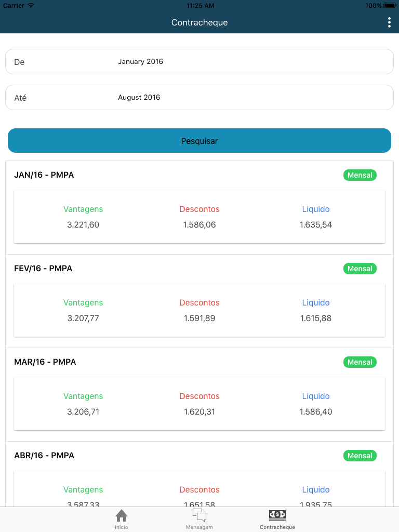Screen dimensions: 399x532
Task: Tap the battery indicator in status bar
Action: pyautogui.click(x=390, y=5)
